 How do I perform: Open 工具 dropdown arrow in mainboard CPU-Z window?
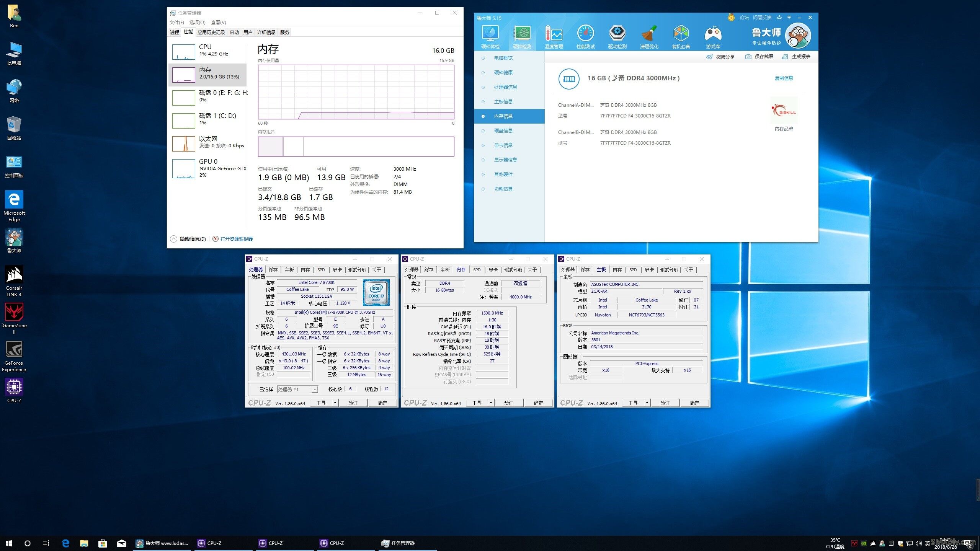pos(647,403)
